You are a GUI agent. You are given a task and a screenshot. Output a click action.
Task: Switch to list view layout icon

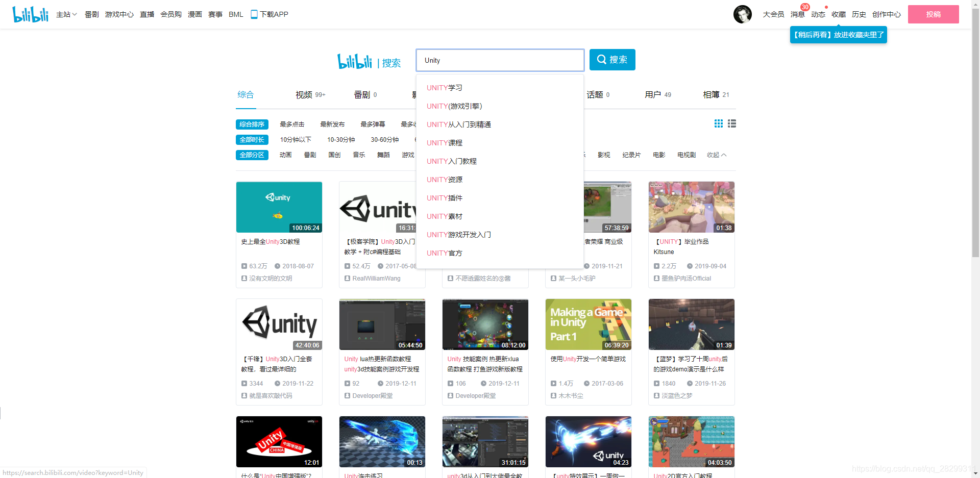(x=732, y=123)
